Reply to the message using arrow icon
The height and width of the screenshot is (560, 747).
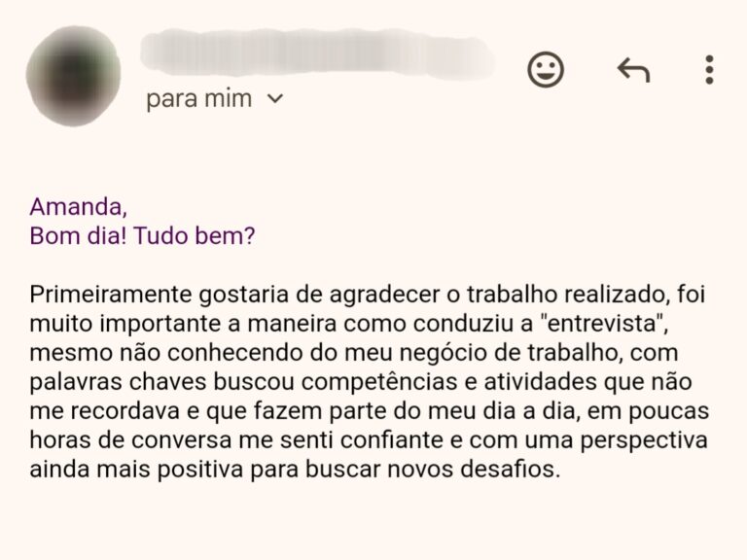click(x=633, y=70)
